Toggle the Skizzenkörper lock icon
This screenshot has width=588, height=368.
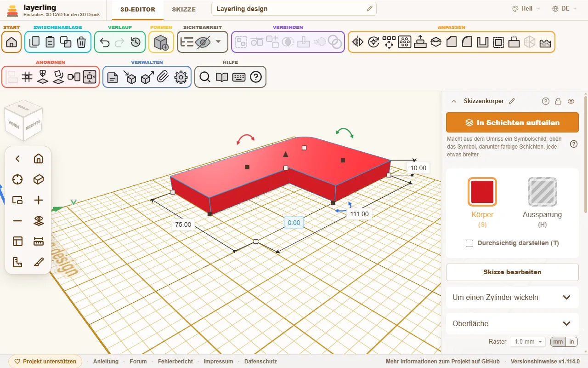558,101
